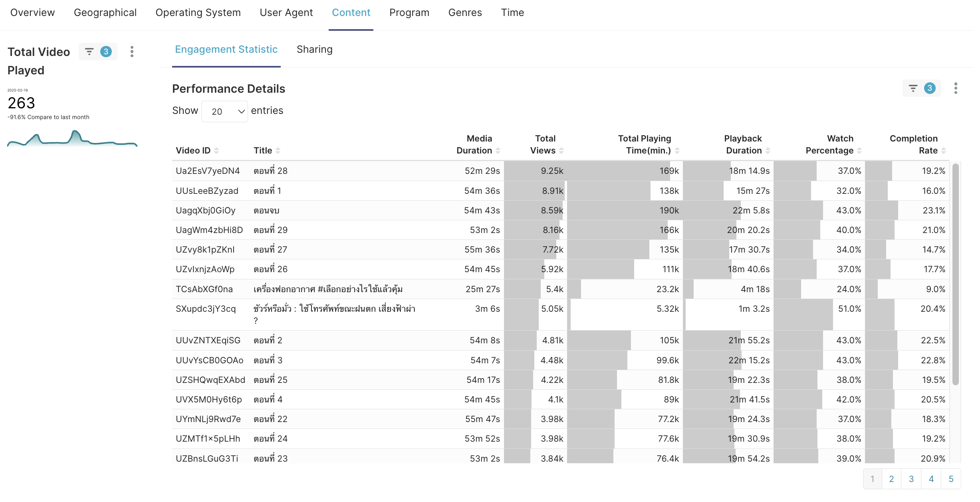Click title ตอนที่ 28
Screen dimensions: 980x502
pos(271,171)
